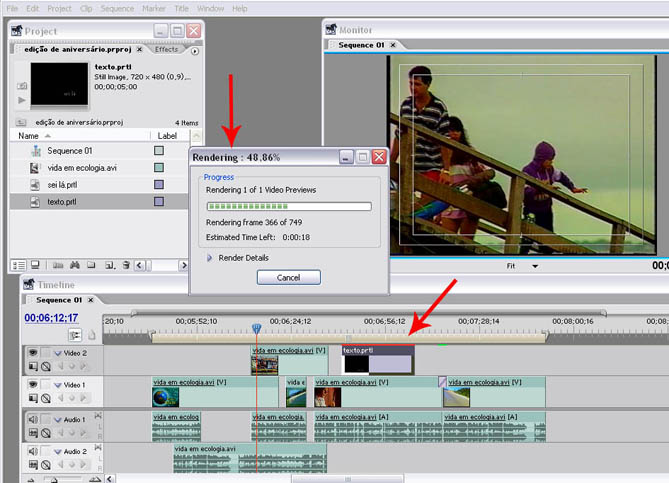Open the Fit zoom dropdown in Monitor
The width and height of the screenshot is (669, 483).
(x=534, y=266)
